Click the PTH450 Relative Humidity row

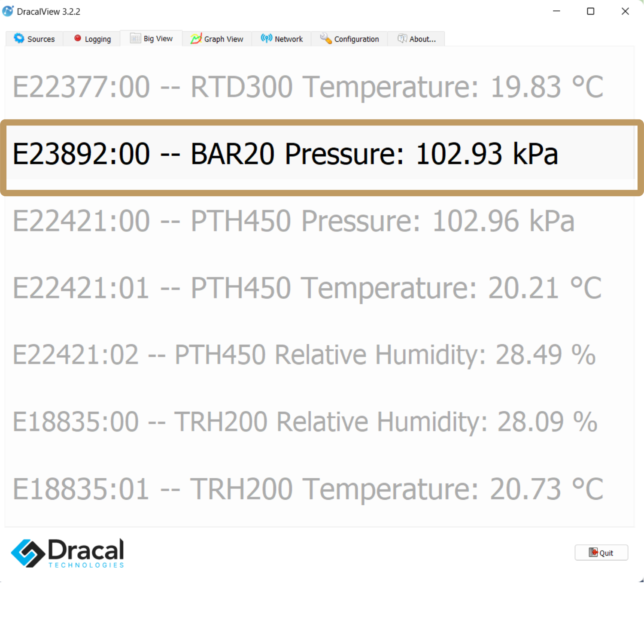pos(304,355)
